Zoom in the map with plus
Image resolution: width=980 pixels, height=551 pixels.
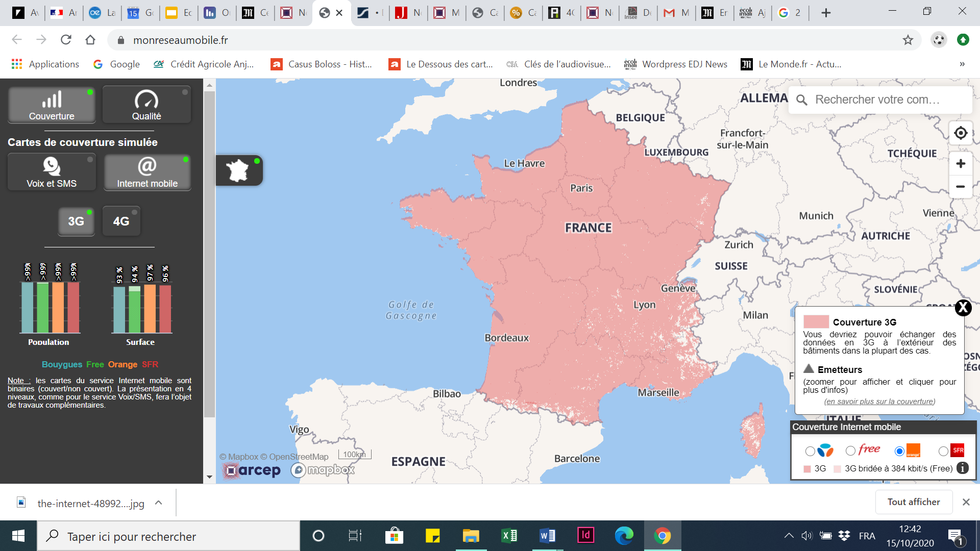(x=961, y=164)
